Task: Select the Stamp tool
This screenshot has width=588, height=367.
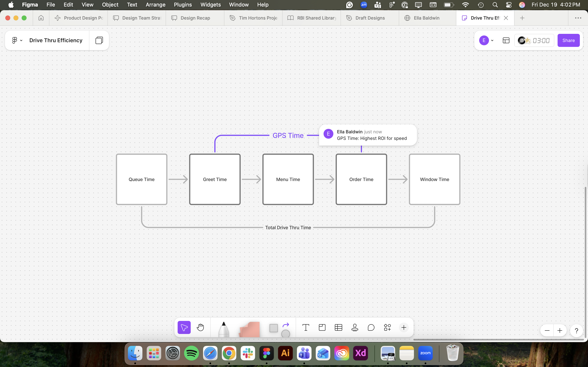Action: click(355, 327)
